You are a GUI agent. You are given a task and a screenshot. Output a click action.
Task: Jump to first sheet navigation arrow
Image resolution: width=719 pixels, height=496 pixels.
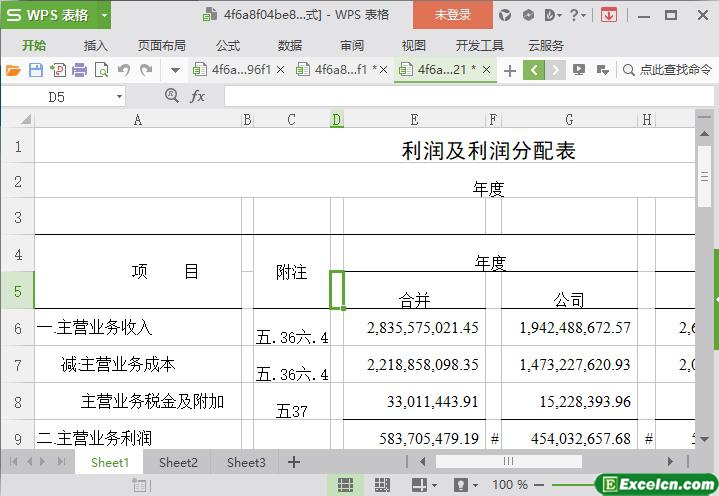[x=13, y=462]
